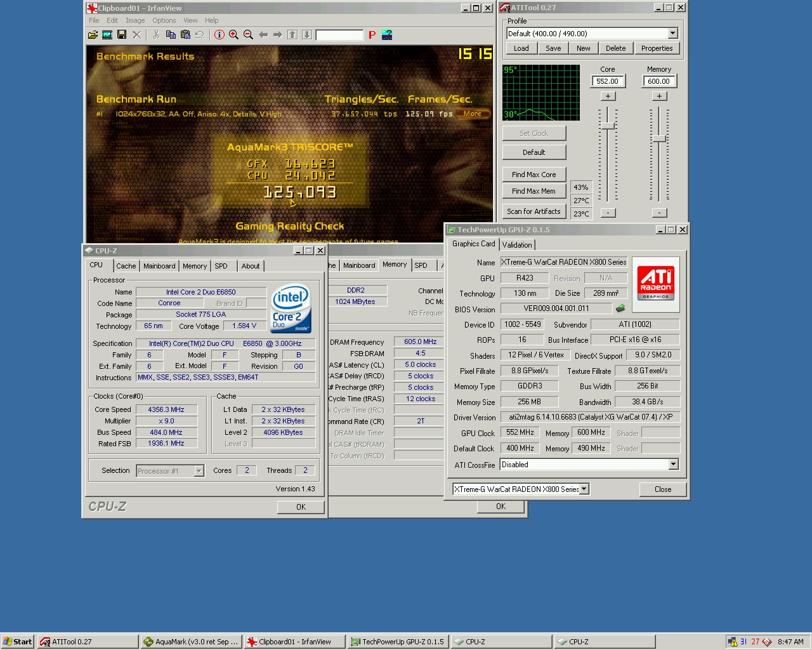
Task: Click the Next image right arrow
Action: coord(277,35)
